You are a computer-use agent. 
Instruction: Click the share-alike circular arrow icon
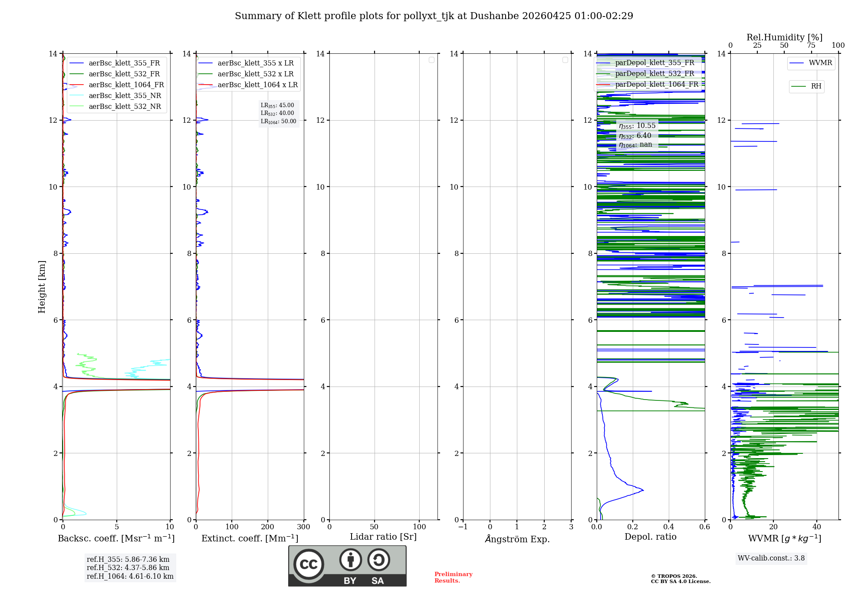378,560
